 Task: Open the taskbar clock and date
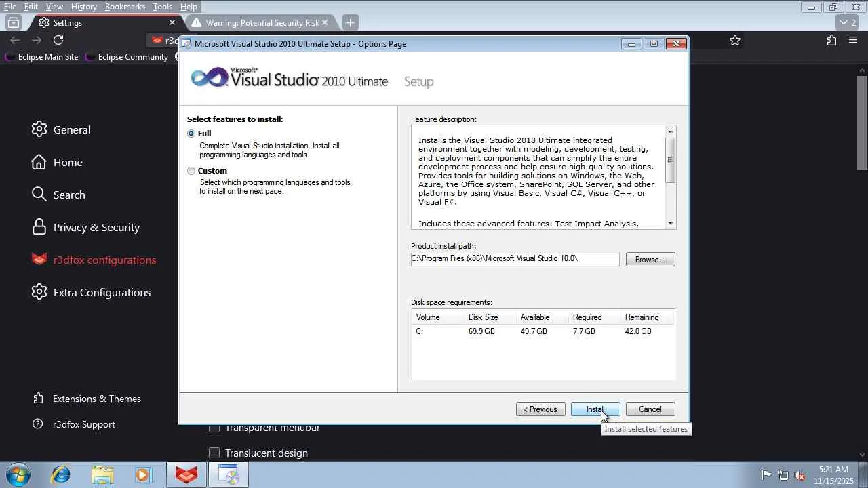tap(833, 475)
